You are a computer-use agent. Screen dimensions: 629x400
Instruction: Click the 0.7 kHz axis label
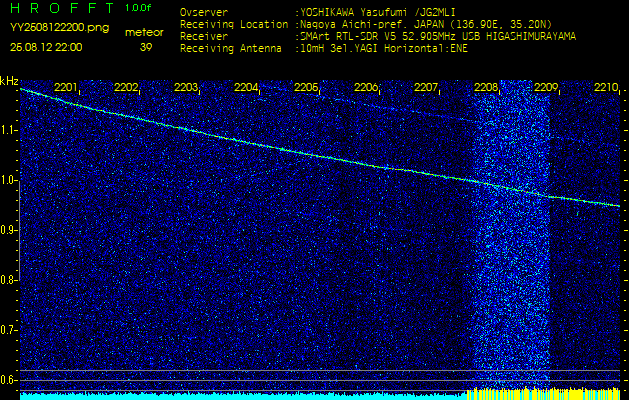point(9,330)
